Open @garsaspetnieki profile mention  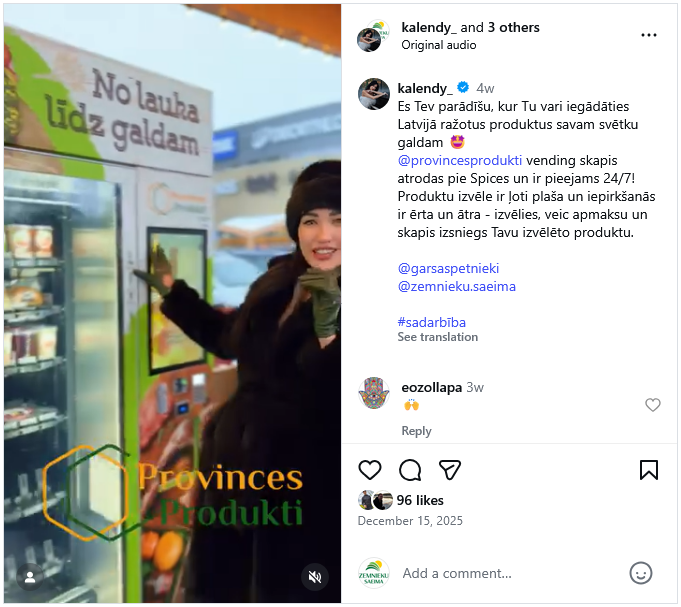(x=448, y=268)
